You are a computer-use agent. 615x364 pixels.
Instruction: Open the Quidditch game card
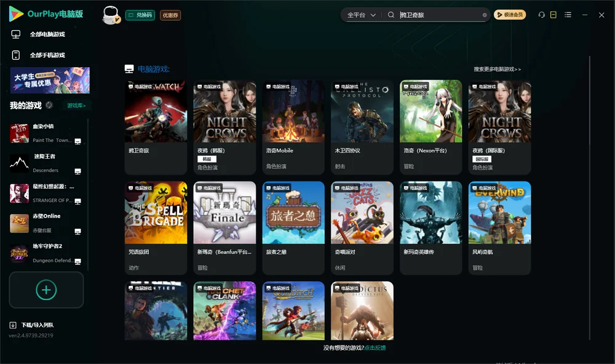[x=293, y=311]
